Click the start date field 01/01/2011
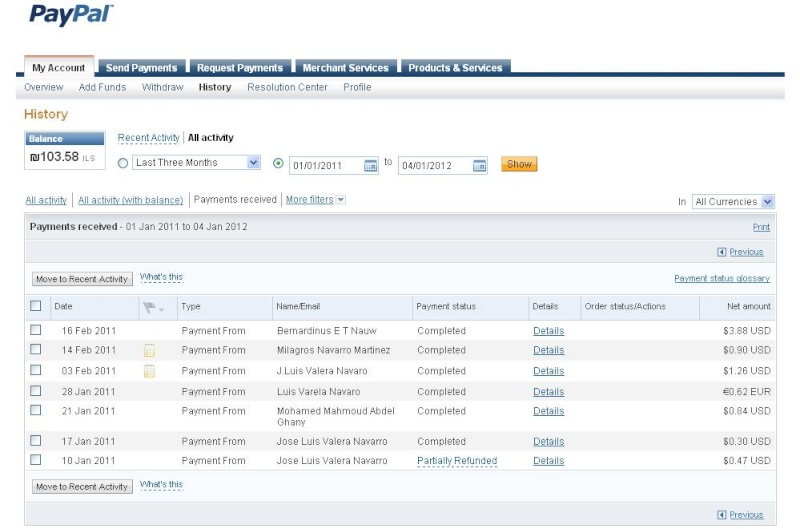Image resolution: width=800 pixels, height=529 pixels. [x=334, y=165]
